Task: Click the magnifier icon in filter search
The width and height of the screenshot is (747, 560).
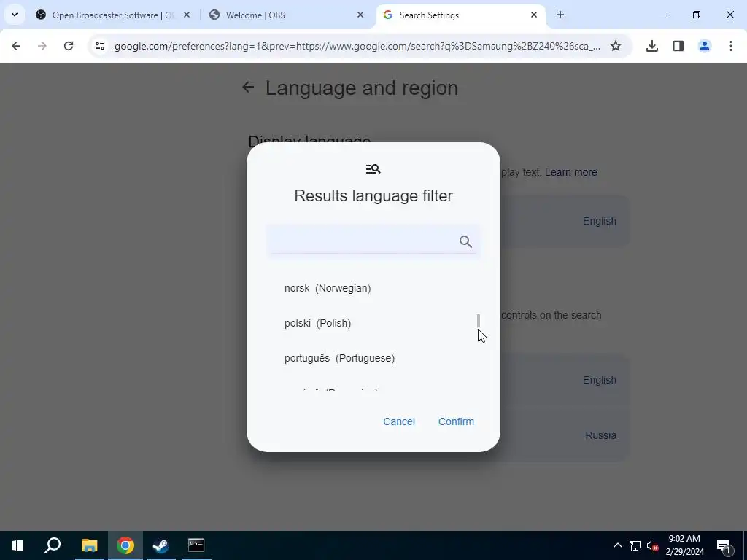Action: click(465, 241)
